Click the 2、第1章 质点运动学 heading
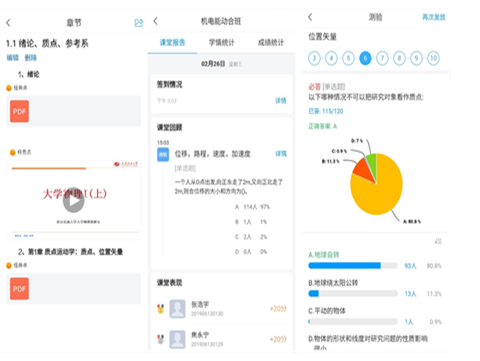The height and width of the screenshot is (361, 480). click(x=70, y=252)
